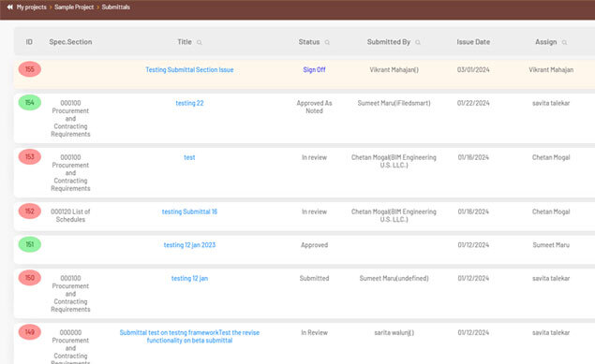Open the testing 12 jan submittal
Screen dimensions: 595x364
click(x=189, y=279)
